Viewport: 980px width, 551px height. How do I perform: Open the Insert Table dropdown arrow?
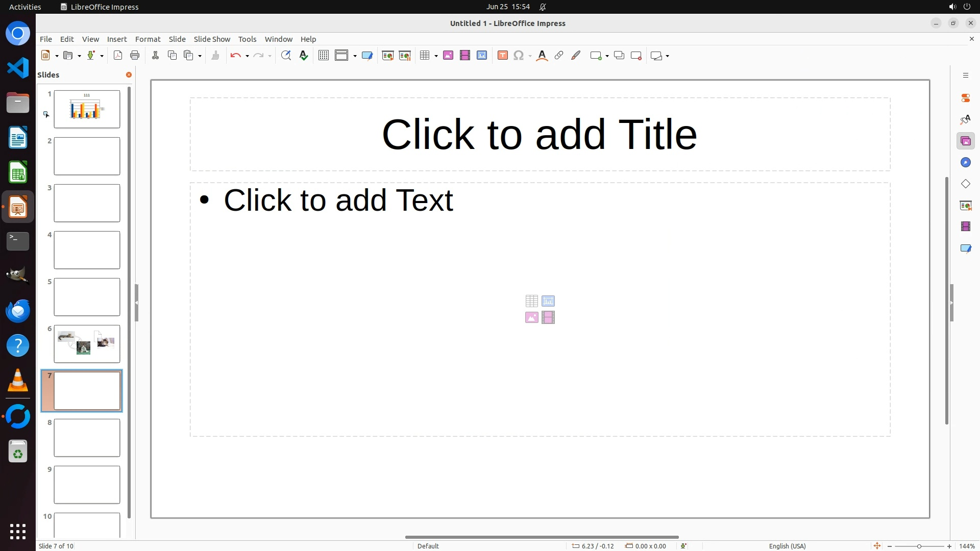click(x=436, y=56)
